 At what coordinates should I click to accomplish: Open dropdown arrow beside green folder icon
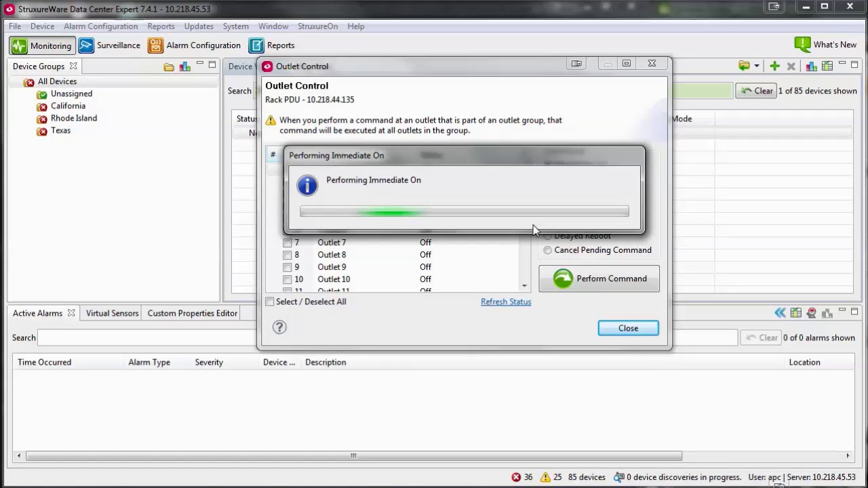[x=756, y=66]
